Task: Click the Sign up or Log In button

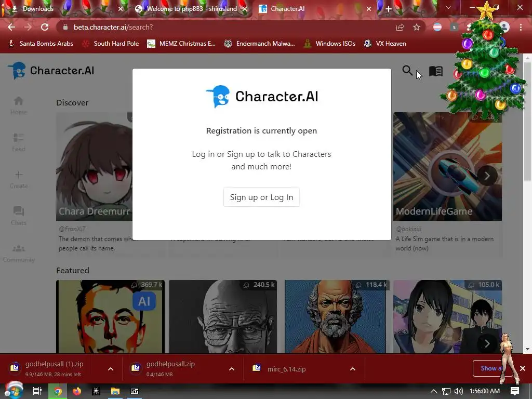Action: [261, 197]
